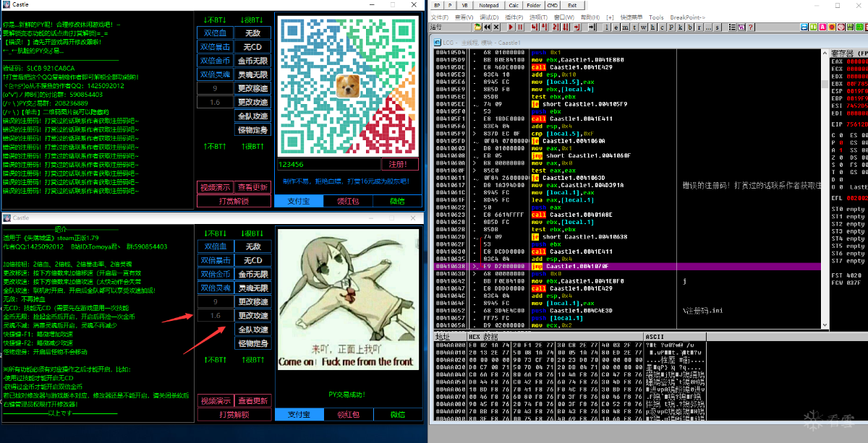The width and height of the screenshot is (868, 443).
Task: Open references via 'r' toolbar button
Action: tap(699, 27)
